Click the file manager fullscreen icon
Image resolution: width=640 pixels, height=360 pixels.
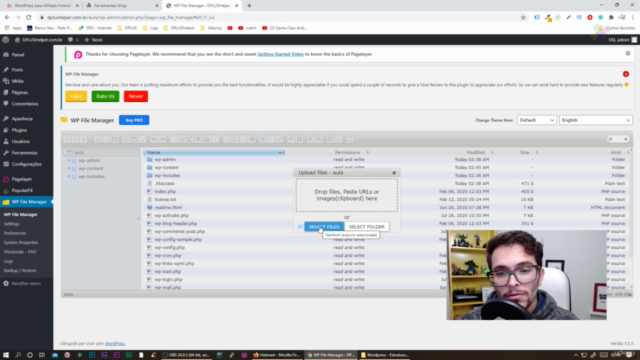pyautogui.click(x=350, y=139)
